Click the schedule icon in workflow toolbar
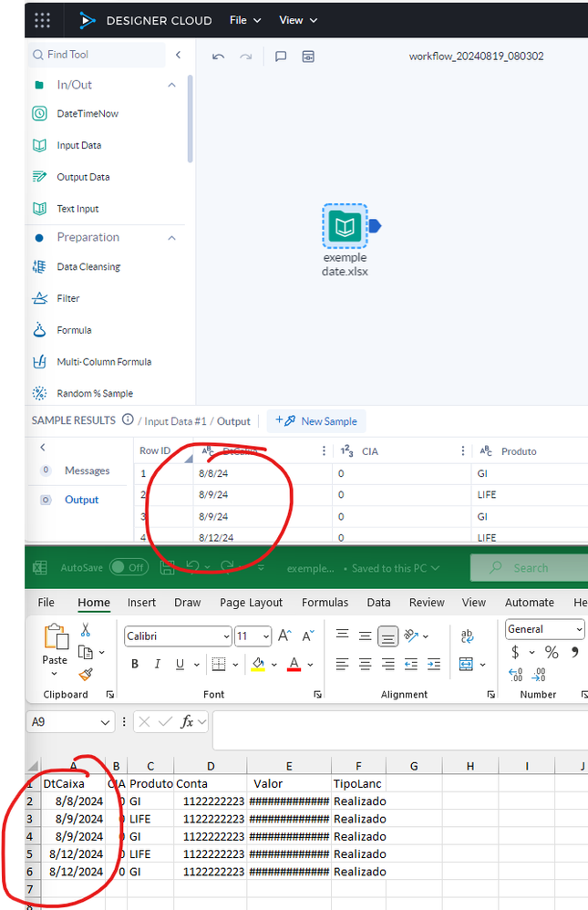Viewport: 588px width, 910px height. (x=308, y=57)
